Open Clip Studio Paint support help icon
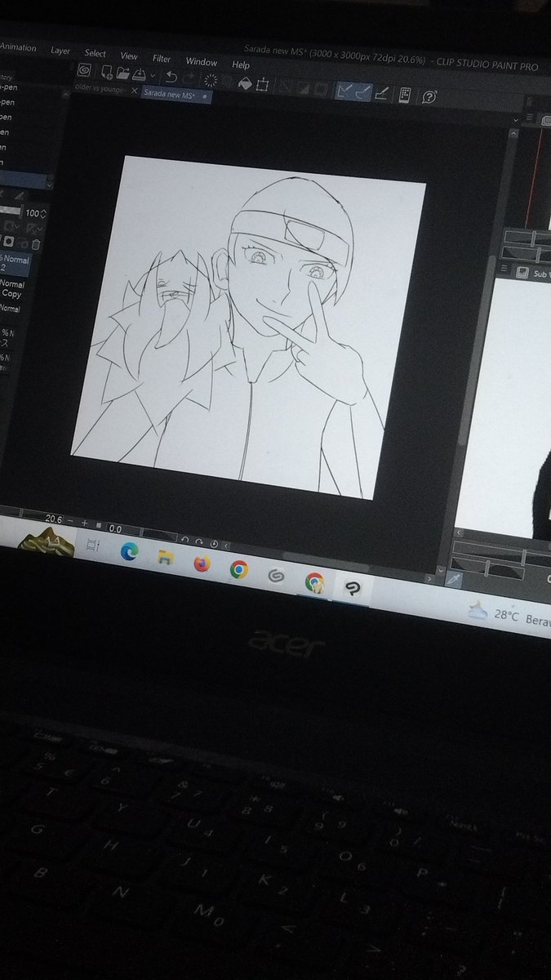This screenshot has width=551, height=980. click(x=429, y=97)
